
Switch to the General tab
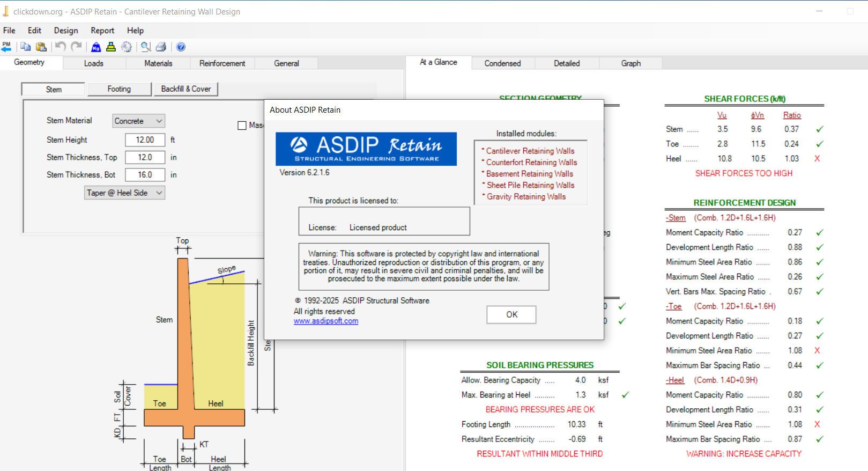pyautogui.click(x=286, y=63)
